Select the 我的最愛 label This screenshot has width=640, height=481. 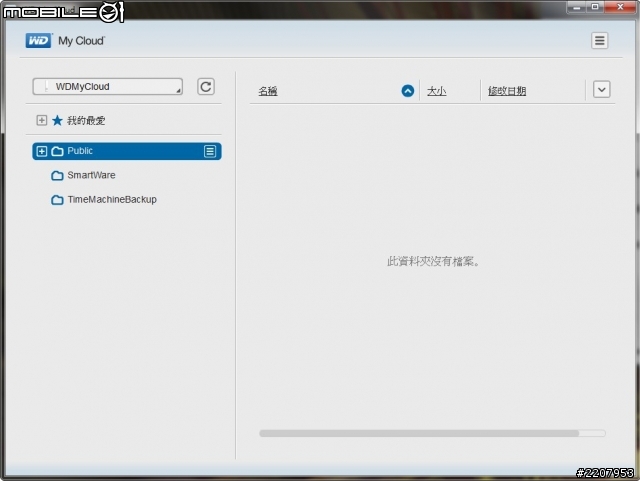coord(86,120)
